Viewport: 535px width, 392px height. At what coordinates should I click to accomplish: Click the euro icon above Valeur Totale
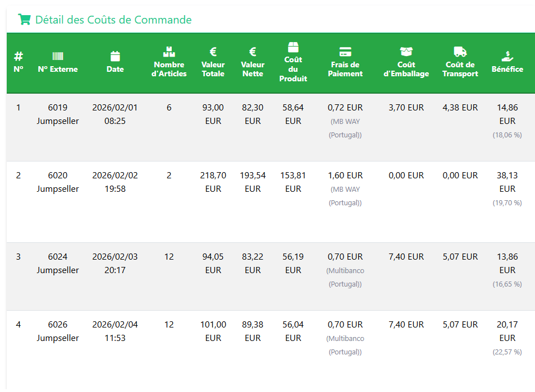[213, 52]
